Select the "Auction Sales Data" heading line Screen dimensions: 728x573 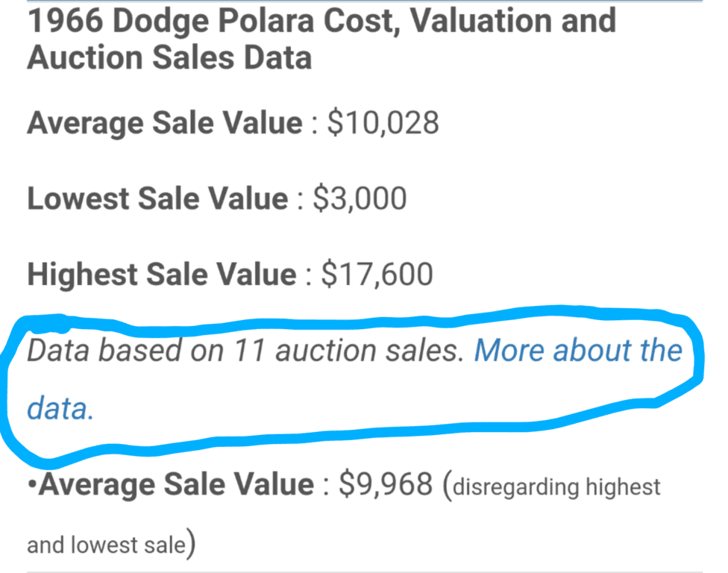point(169,57)
